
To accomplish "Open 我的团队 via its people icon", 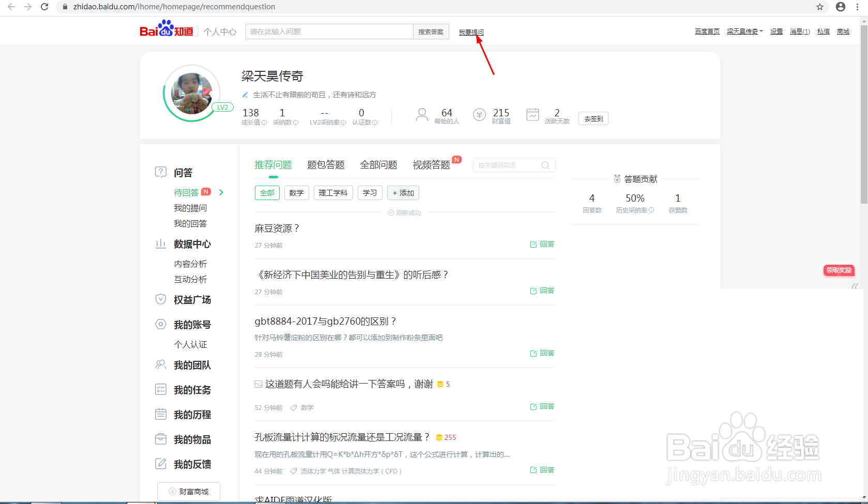I will (x=161, y=365).
